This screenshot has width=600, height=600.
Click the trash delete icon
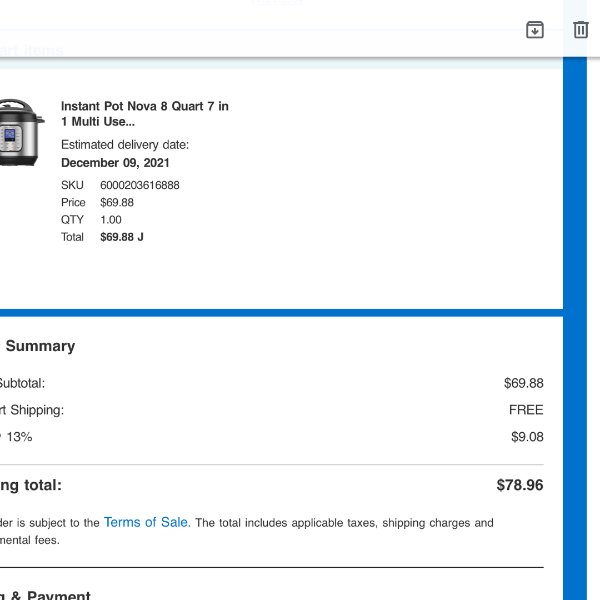point(581,30)
